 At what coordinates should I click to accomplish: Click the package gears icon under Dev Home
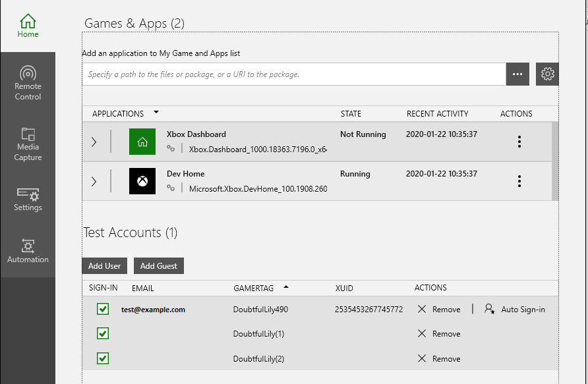pyautogui.click(x=171, y=188)
